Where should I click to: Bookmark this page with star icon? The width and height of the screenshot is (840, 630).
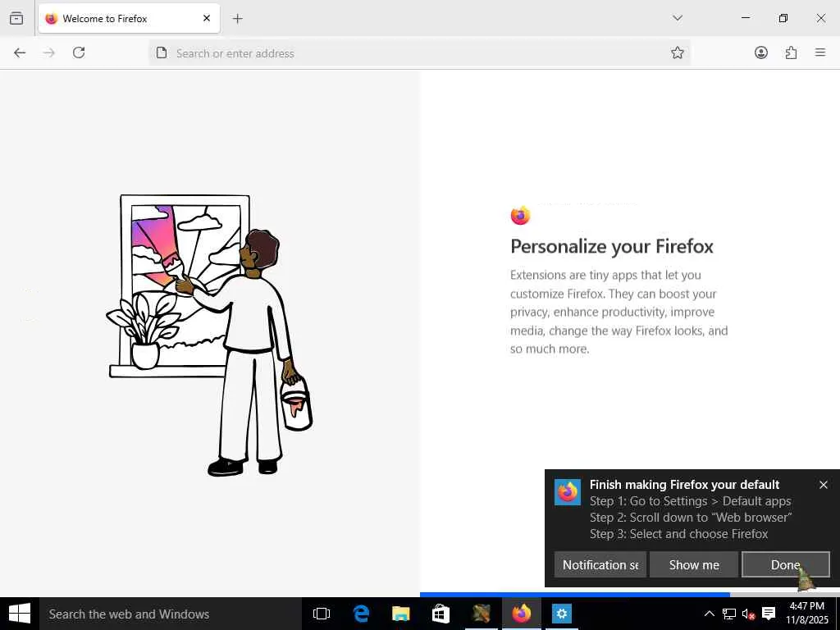coord(677,52)
